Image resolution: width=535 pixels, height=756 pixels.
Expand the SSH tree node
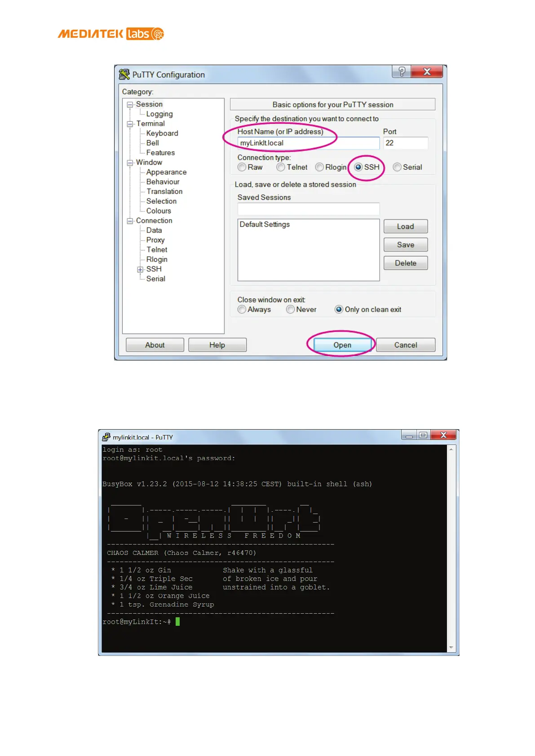(x=140, y=269)
